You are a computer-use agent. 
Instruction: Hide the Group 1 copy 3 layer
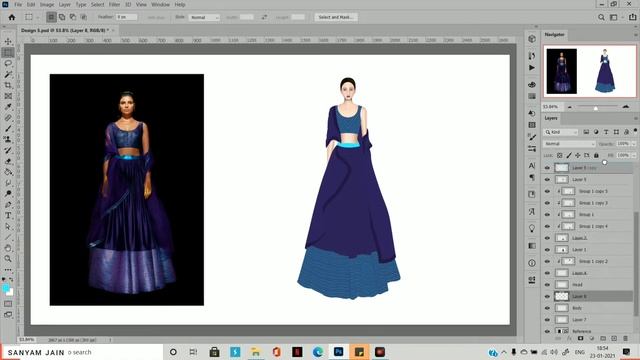[x=547, y=203]
